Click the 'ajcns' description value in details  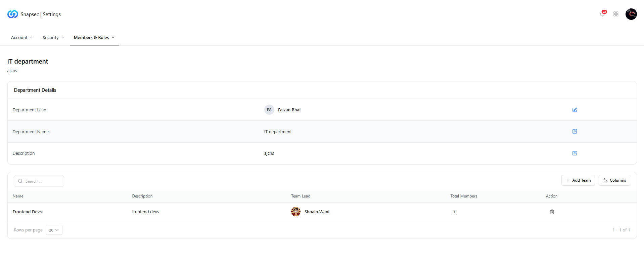tap(269, 153)
